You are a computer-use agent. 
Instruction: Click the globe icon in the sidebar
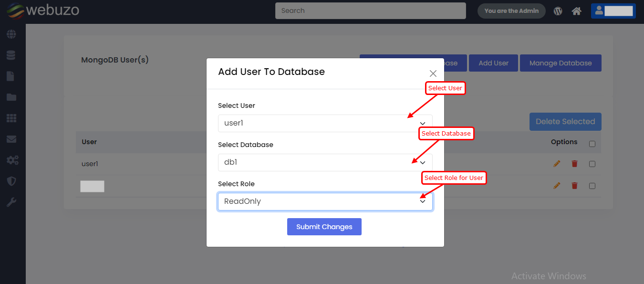pyautogui.click(x=11, y=34)
